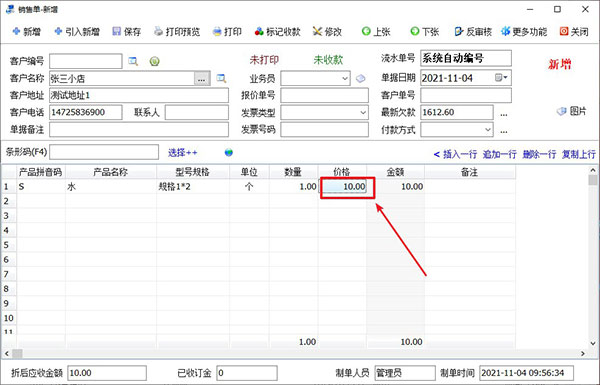This screenshot has height=385, width=600.
Task: Click the 产品名称 column header
Action: (x=111, y=172)
